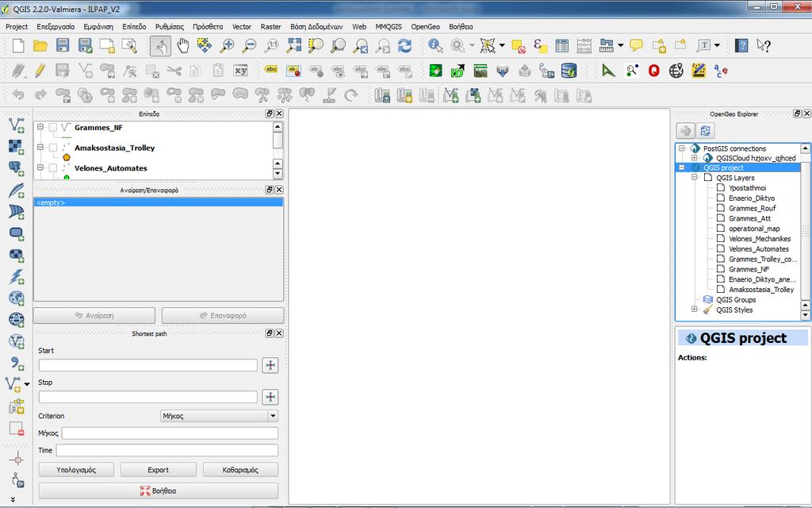Toggle visibility of Amaksostasia_Trolley layer
The image size is (812, 508).
pyautogui.click(x=53, y=148)
